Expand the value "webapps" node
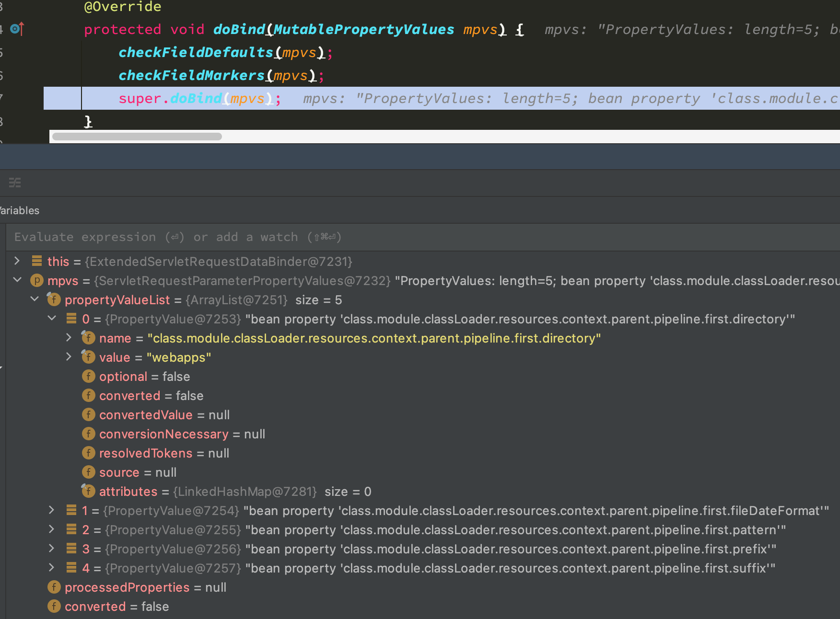 pos(69,357)
